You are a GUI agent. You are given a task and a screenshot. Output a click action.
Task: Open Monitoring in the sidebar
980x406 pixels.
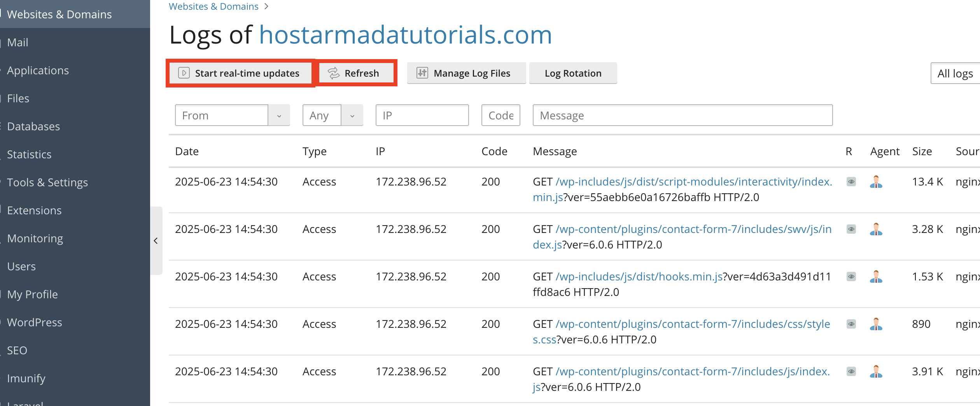click(x=75, y=238)
